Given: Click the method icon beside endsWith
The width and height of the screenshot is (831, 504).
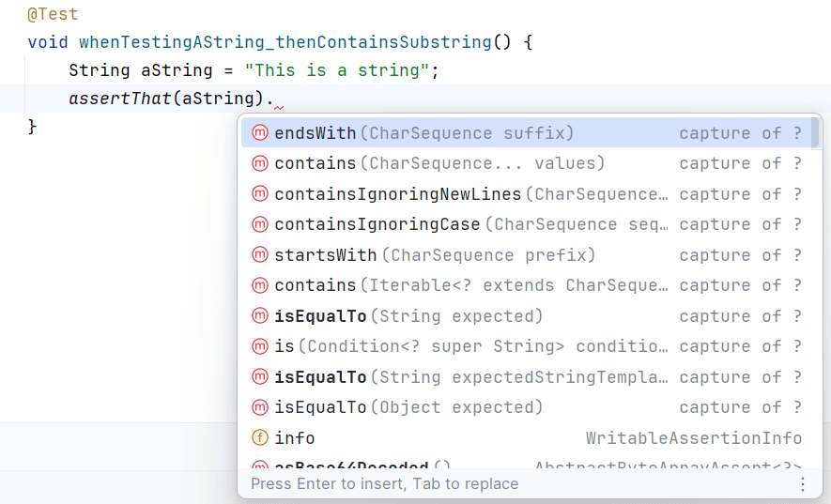Looking at the screenshot, I should [260, 133].
